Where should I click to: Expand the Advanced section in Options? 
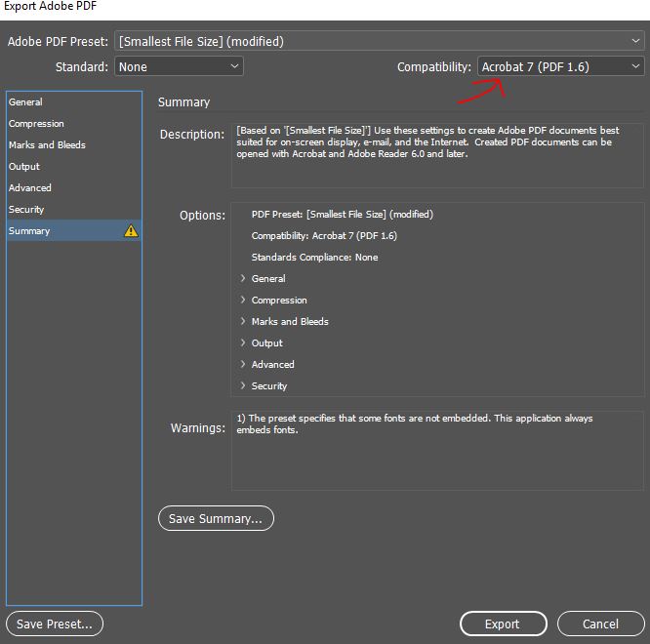pos(242,364)
